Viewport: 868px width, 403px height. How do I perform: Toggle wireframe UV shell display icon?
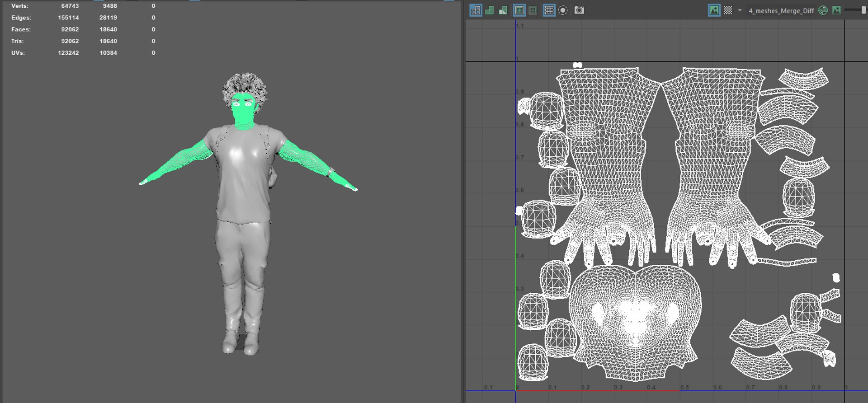click(476, 10)
